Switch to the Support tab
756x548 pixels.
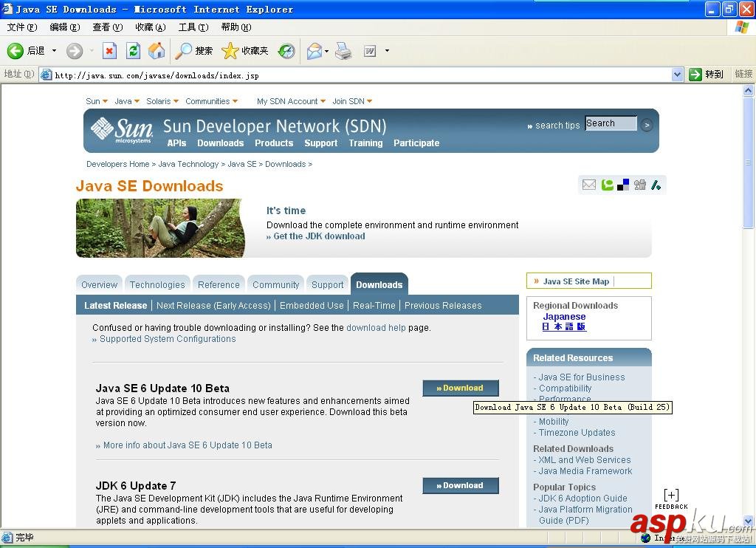click(x=327, y=284)
